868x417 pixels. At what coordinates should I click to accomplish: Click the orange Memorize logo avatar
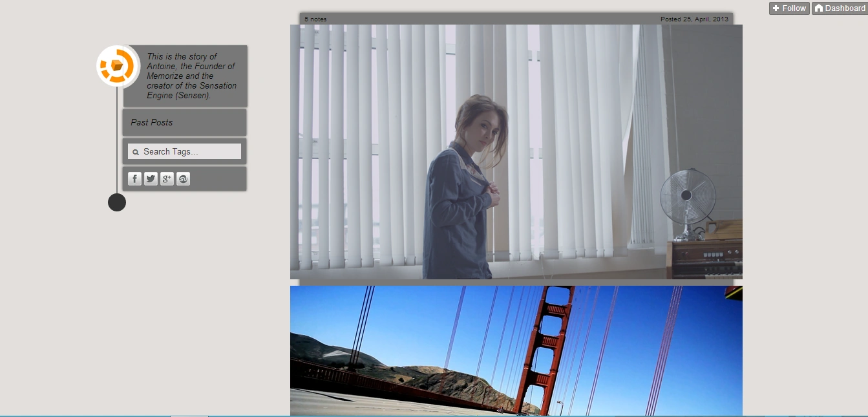pyautogui.click(x=117, y=66)
